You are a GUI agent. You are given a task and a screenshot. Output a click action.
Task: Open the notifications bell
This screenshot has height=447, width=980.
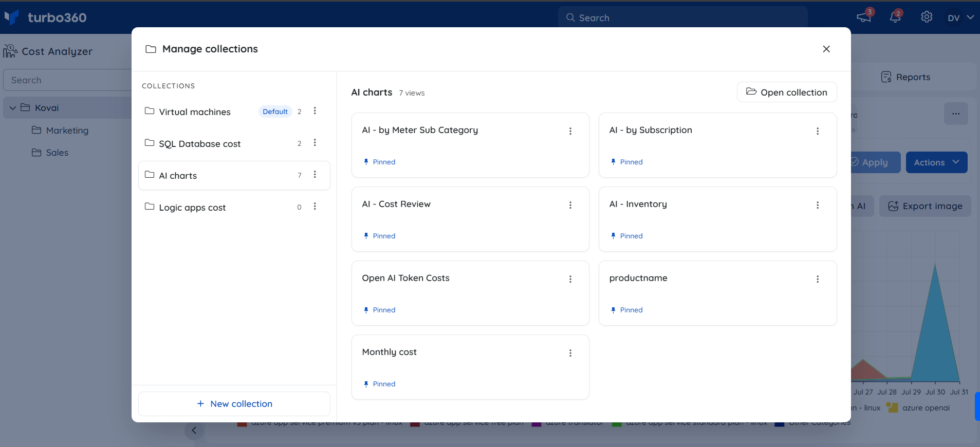point(895,17)
